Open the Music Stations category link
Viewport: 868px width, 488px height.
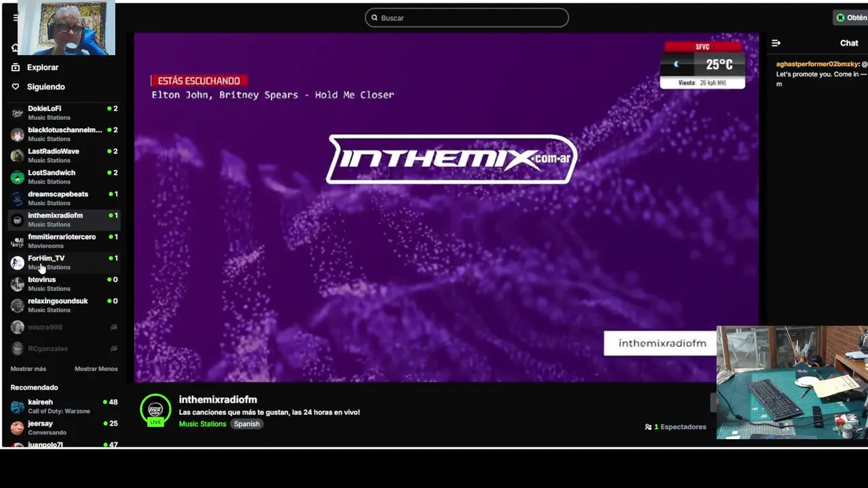click(x=203, y=424)
